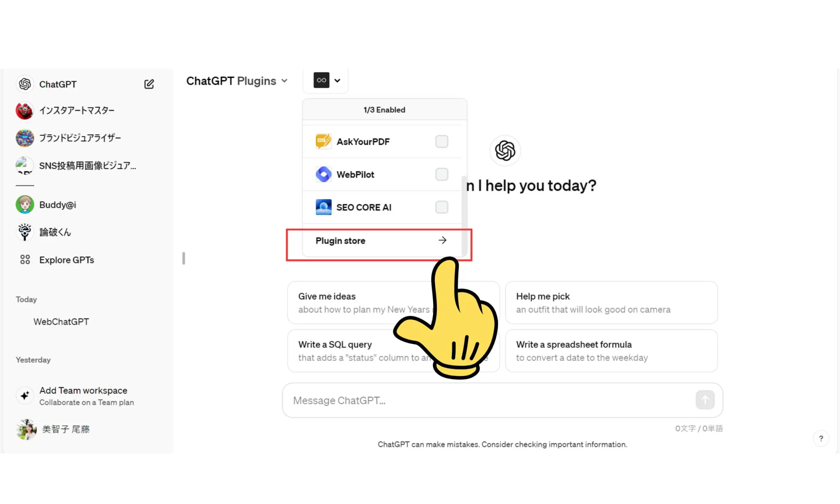The width and height of the screenshot is (840, 504).
Task: Toggle the AskYourPDF plugin checkbox
Action: pyautogui.click(x=441, y=141)
